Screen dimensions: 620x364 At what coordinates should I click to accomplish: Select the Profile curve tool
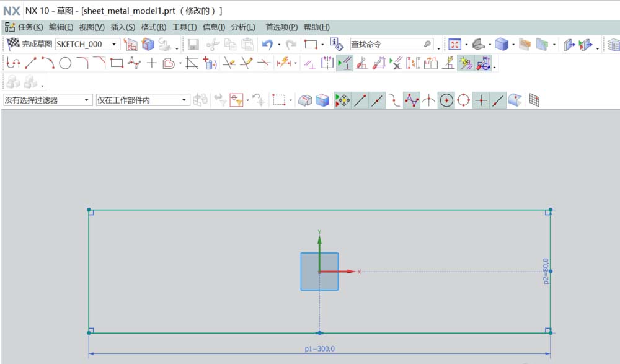click(x=14, y=63)
